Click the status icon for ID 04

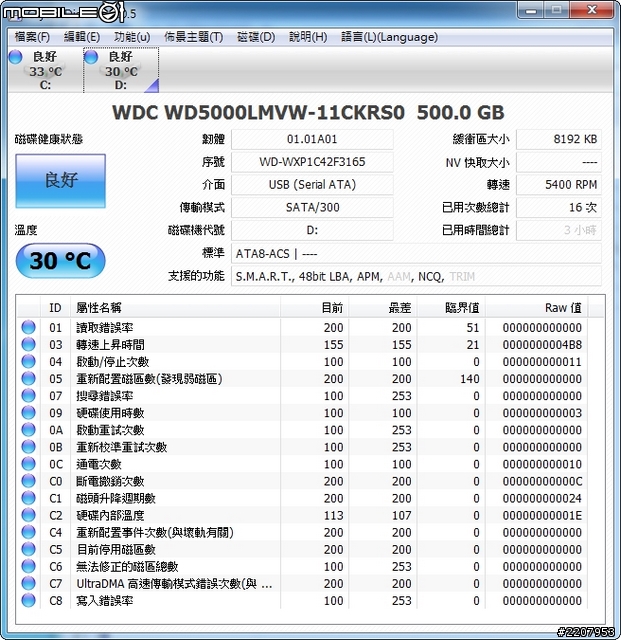[29, 362]
